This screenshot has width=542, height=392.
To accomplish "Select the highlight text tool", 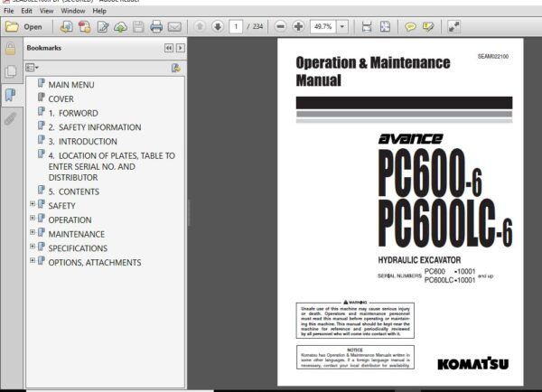I will pyautogui.click(x=428, y=26).
